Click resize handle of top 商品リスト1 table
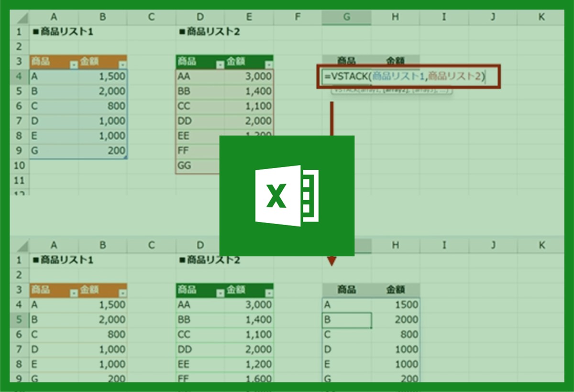The height and width of the screenshot is (392, 574). point(126,157)
